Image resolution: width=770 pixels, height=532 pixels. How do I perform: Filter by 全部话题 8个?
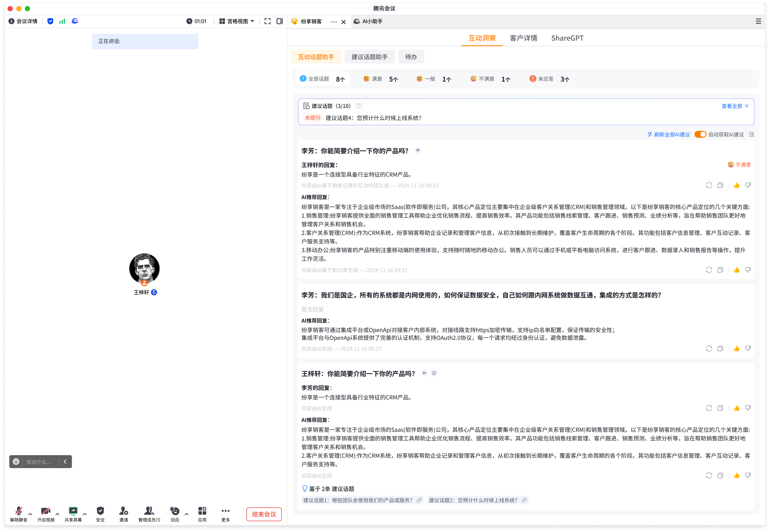coord(322,79)
